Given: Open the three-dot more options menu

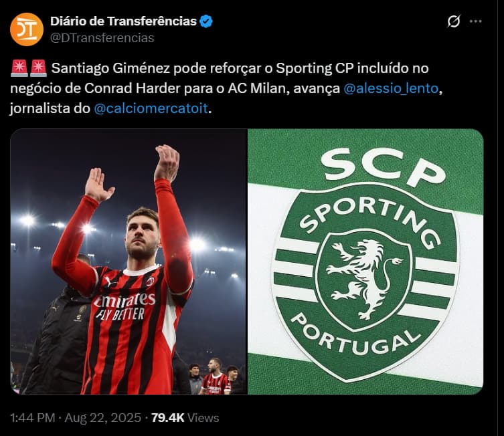Looking at the screenshot, I should 476,21.
